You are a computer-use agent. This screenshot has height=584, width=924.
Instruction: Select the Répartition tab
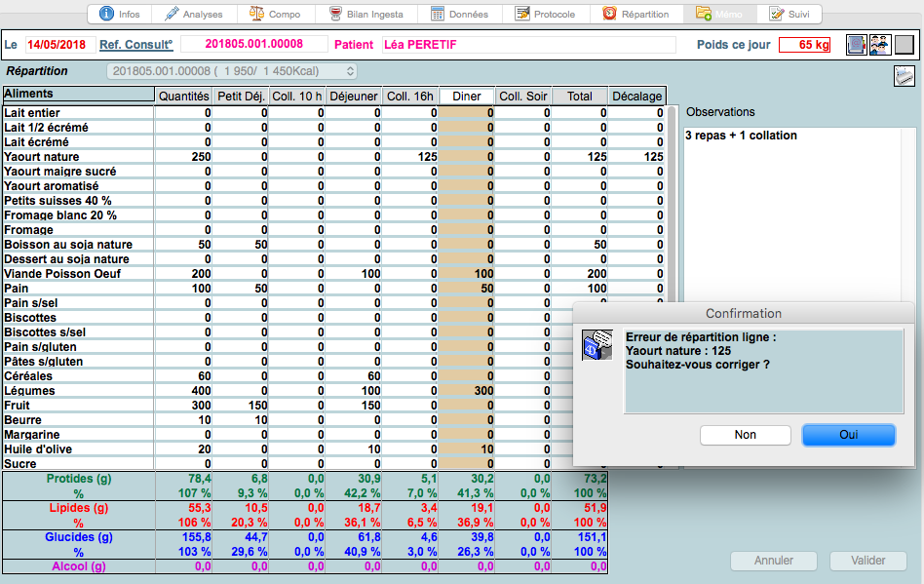[x=636, y=15]
